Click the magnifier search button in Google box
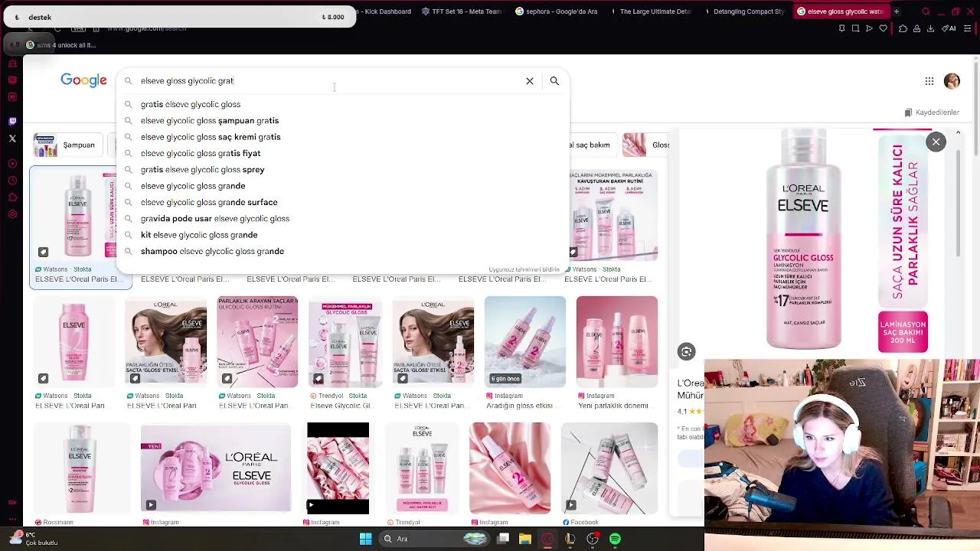980x551 pixels. (x=554, y=81)
